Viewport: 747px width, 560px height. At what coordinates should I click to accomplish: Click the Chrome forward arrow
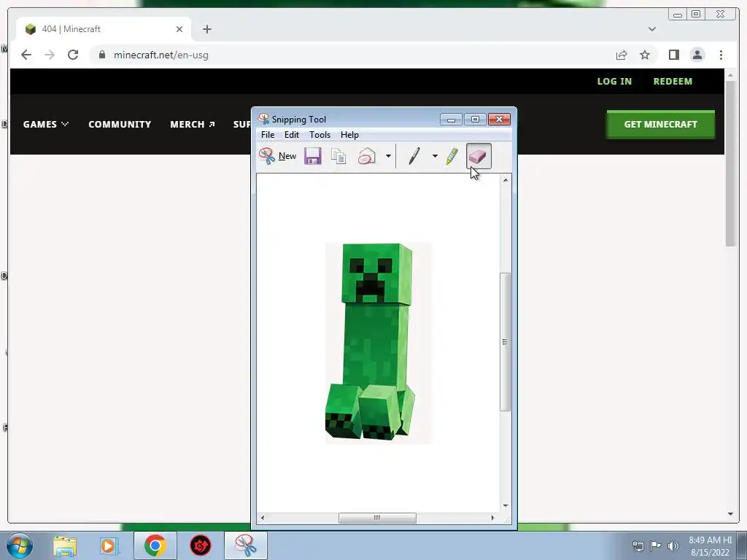50,55
